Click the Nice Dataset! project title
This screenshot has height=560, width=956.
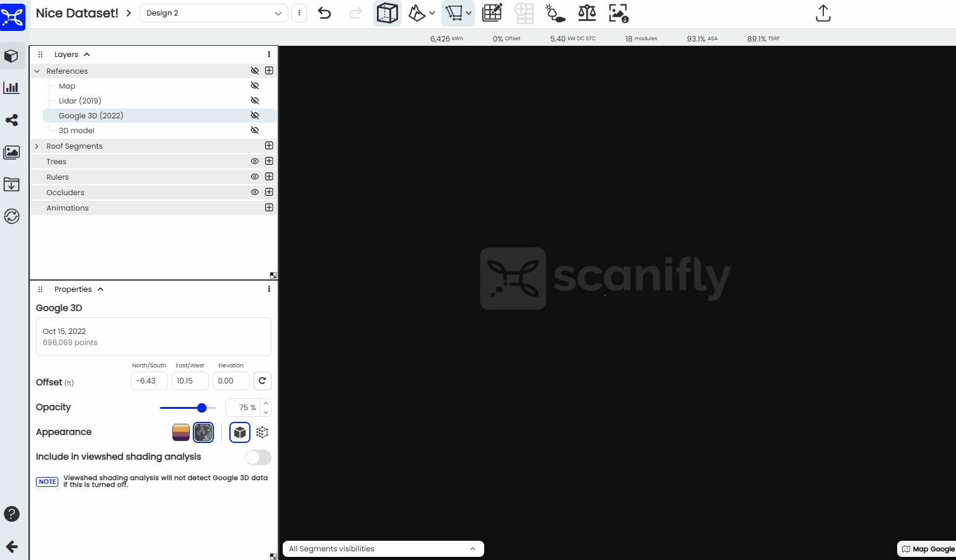[77, 13]
